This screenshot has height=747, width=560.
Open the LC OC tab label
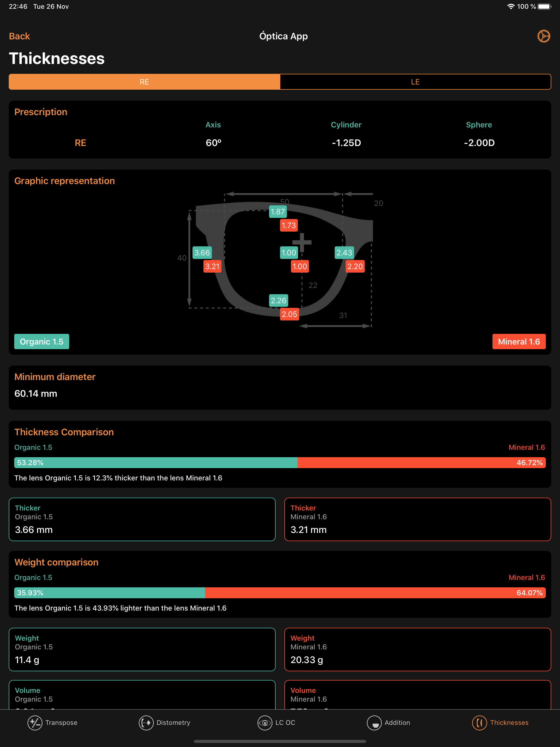(285, 723)
